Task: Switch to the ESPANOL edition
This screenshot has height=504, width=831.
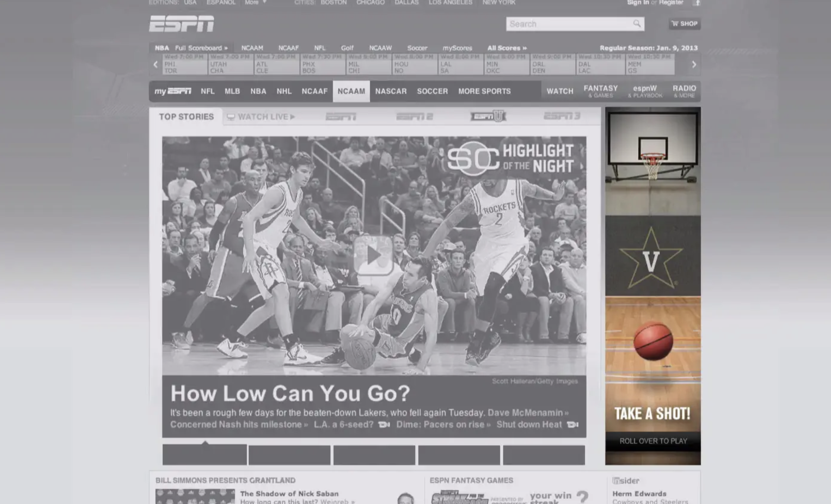Action: point(221,3)
